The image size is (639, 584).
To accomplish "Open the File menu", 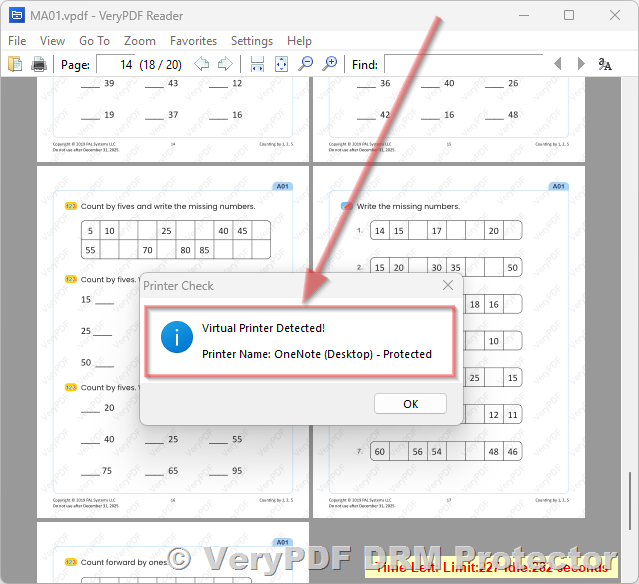I will pyautogui.click(x=17, y=41).
